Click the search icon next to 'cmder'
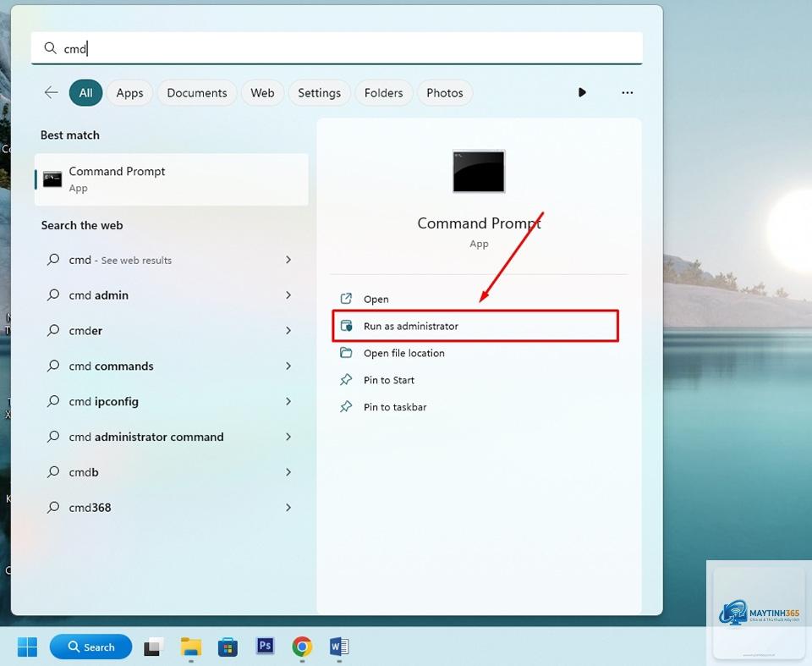Viewport: 812px width, 666px height. [53, 330]
